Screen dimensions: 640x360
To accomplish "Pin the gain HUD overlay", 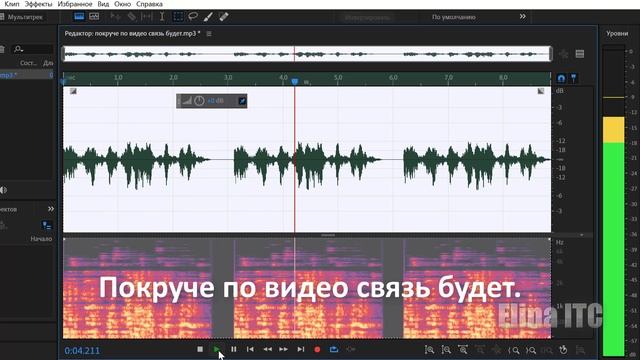I will [x=242, y=101].
